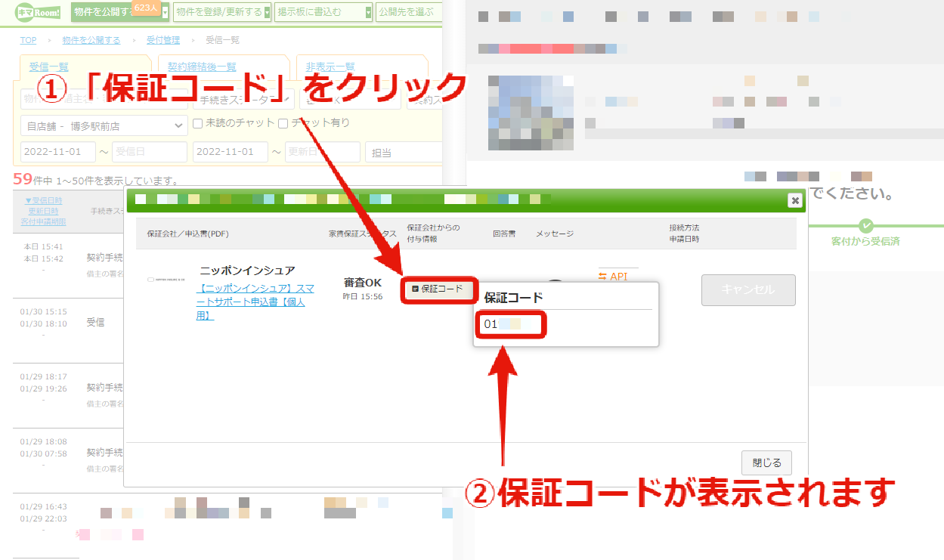
Task: Switch to the 非表示一覧 tab
Action: [x=326, y=67]
